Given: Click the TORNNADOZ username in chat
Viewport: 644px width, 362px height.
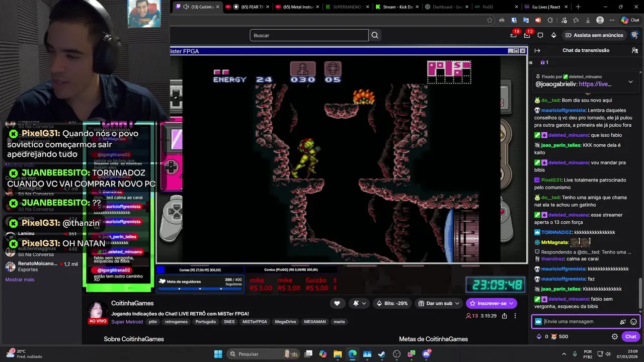Looking at the screenshot, I should click(x=556, y=232).
